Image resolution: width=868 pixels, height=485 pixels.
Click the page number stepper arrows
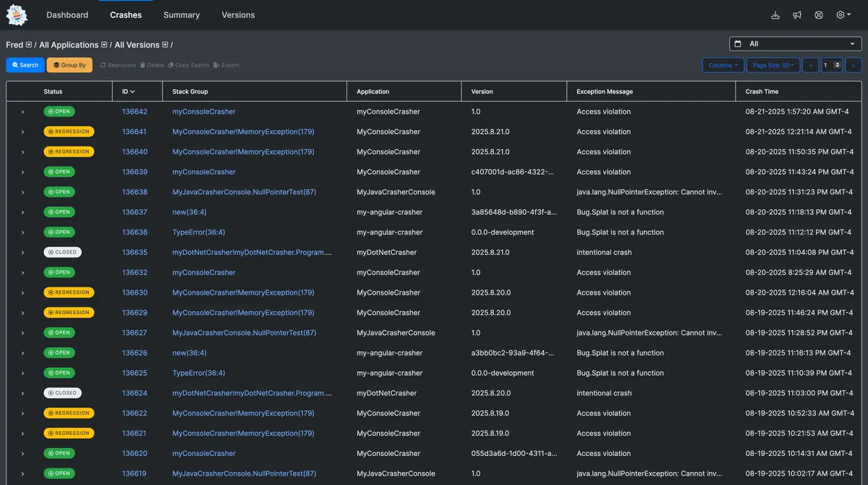[838, 65]
